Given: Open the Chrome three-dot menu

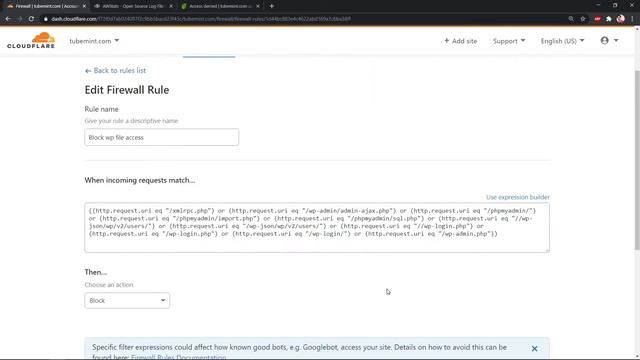Looking at the screenshot, I should click(632, 19).
